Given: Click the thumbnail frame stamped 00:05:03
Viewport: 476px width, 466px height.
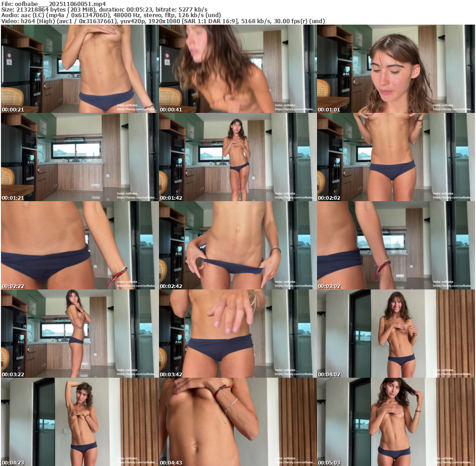Looking at the screenshot, I should tap(396, 422).
